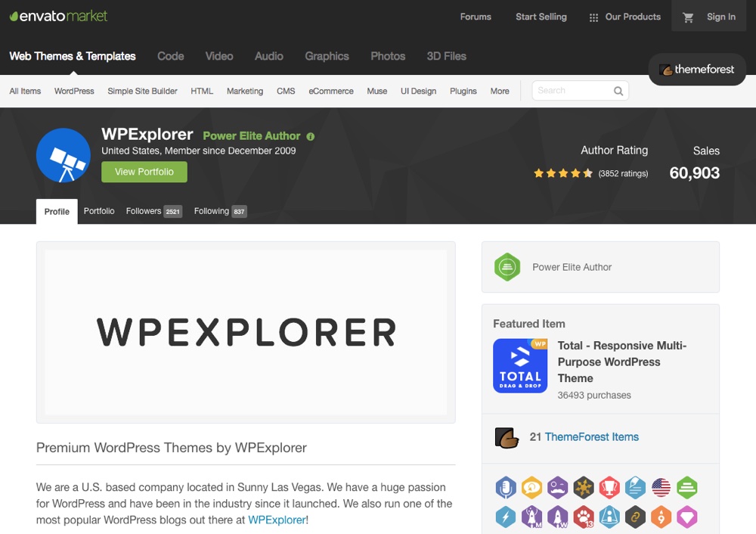Screen dimensions: 756x534
Task: Click the WPExplorer telescope avatar
Action: tap(64, 155)
